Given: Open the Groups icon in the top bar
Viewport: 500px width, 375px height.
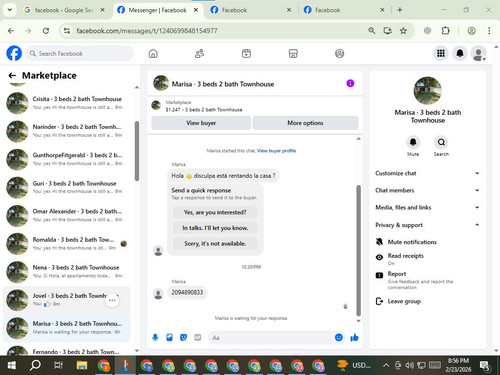Looking at the screenshot, I should click(339, 54).
